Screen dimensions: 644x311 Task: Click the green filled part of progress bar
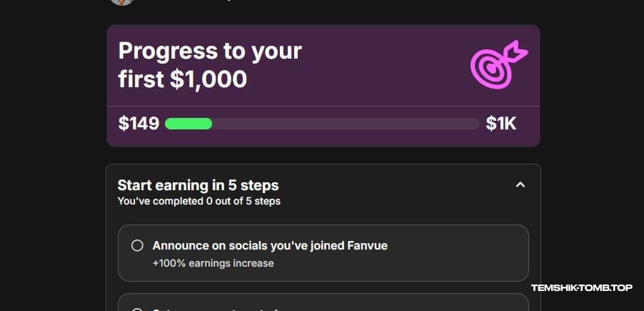188,124
